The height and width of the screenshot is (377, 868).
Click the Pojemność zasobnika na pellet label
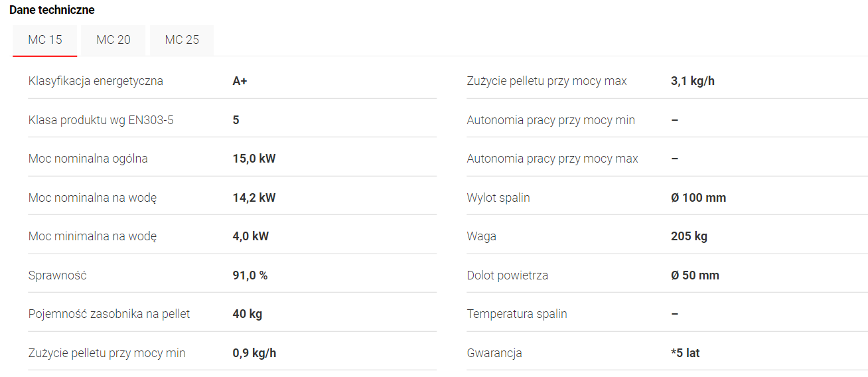click(109, 314)
